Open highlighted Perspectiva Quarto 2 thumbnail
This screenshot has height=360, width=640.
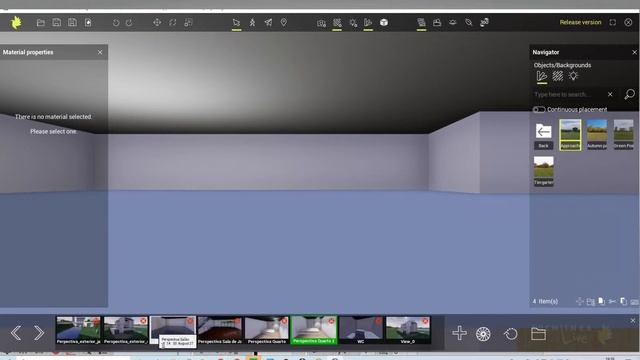point(313,330)
